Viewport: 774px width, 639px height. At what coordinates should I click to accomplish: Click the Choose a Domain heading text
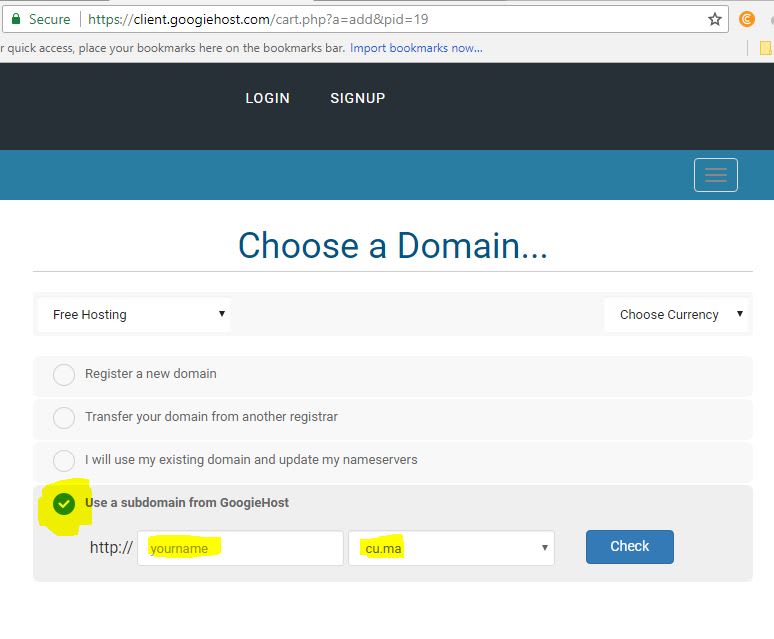pos(393,245)
